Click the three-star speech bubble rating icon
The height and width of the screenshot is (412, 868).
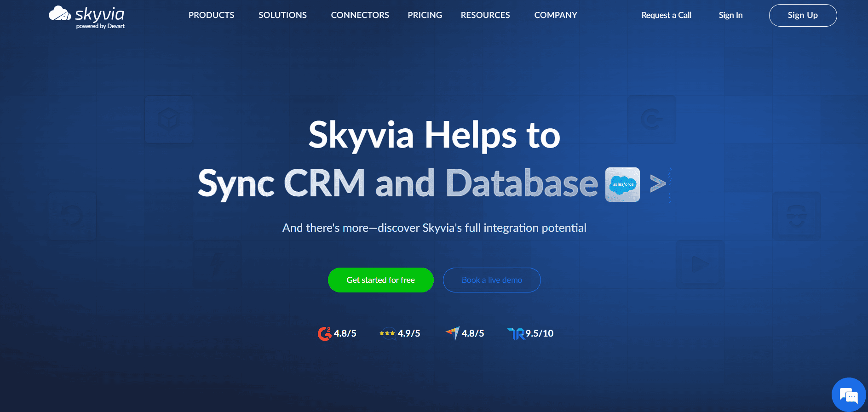coord(387,333)
